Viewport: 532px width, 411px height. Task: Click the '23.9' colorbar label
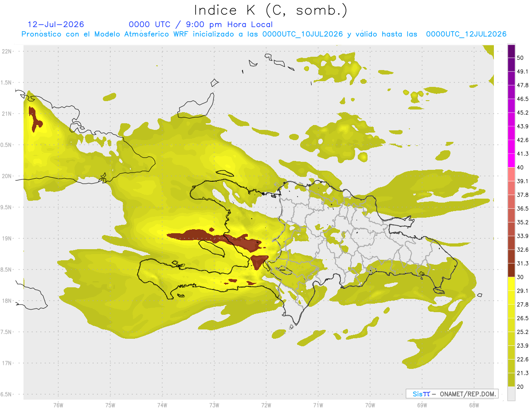523,346
